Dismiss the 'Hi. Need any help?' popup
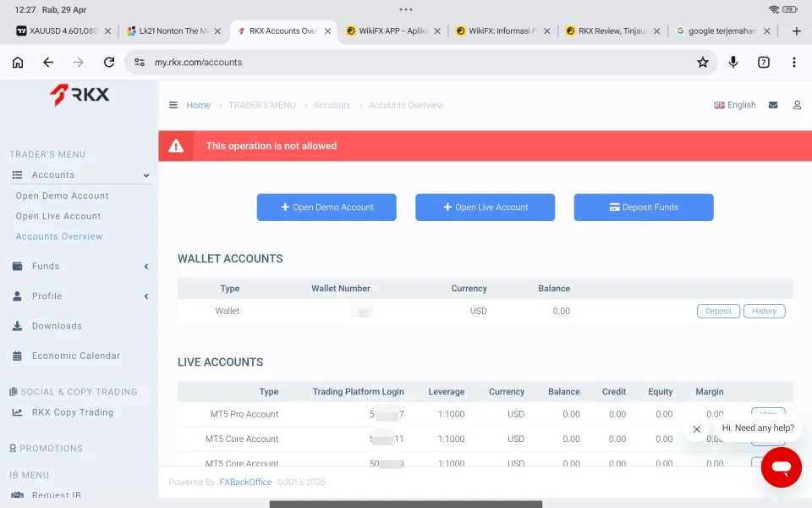Screen dimensions: 812x508 pyautogui.click(x=697, y=429)
